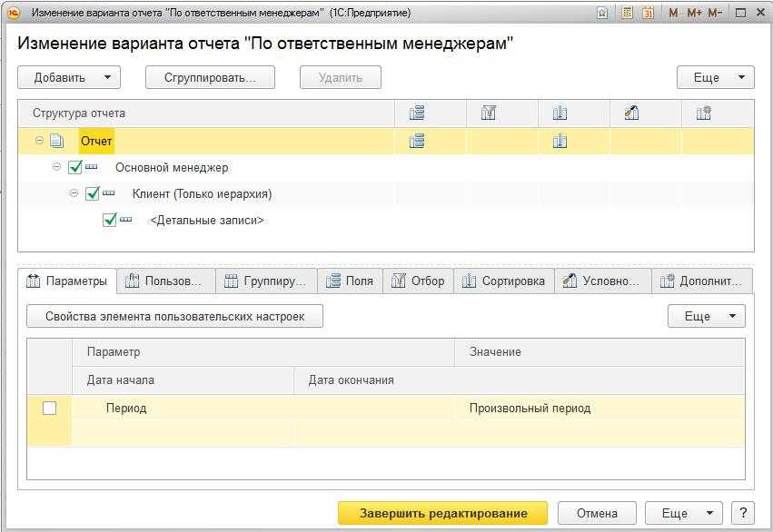Toggle the Клиент (Только иерархия) checkbox

pyautogui.click(x=93, y=193)
